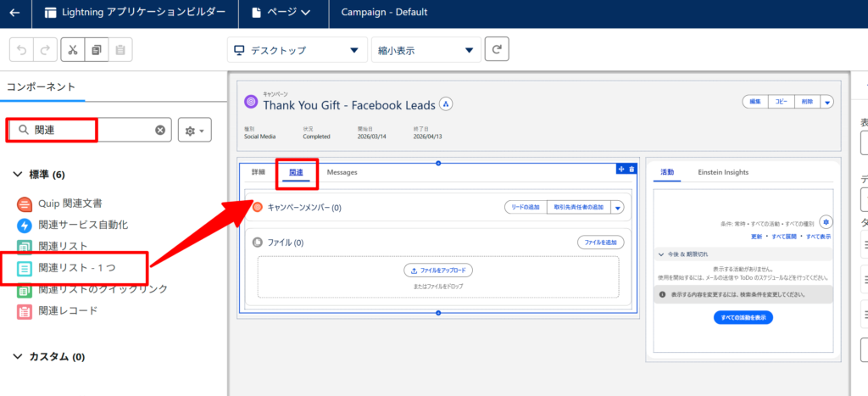
Task: Open the gear settings dropdown
Action: point(195,130)
